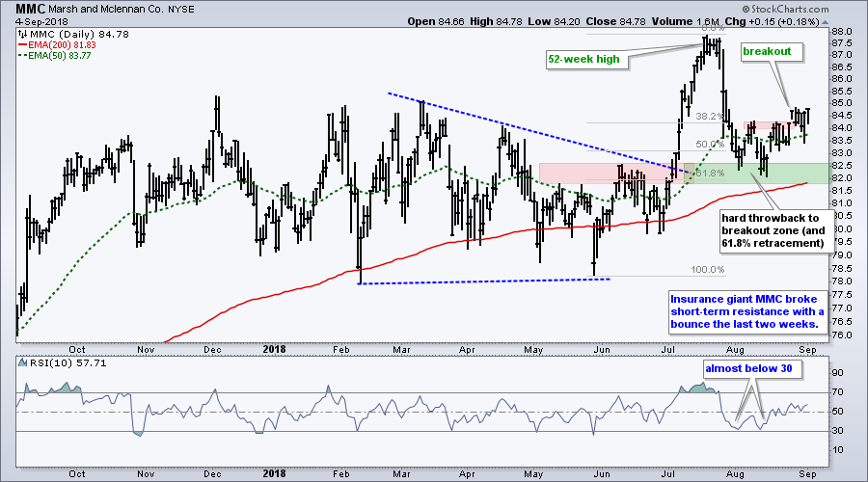Click the flat blue dashed support line near 78
868x482 pixels.
[x=484, y=281]
